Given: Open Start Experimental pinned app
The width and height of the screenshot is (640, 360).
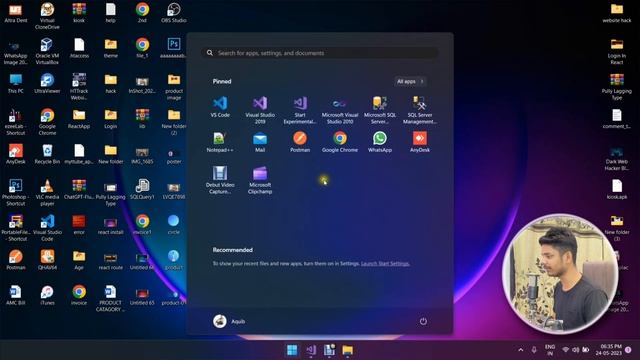Looking at the screenshot, I should [300, 110].
